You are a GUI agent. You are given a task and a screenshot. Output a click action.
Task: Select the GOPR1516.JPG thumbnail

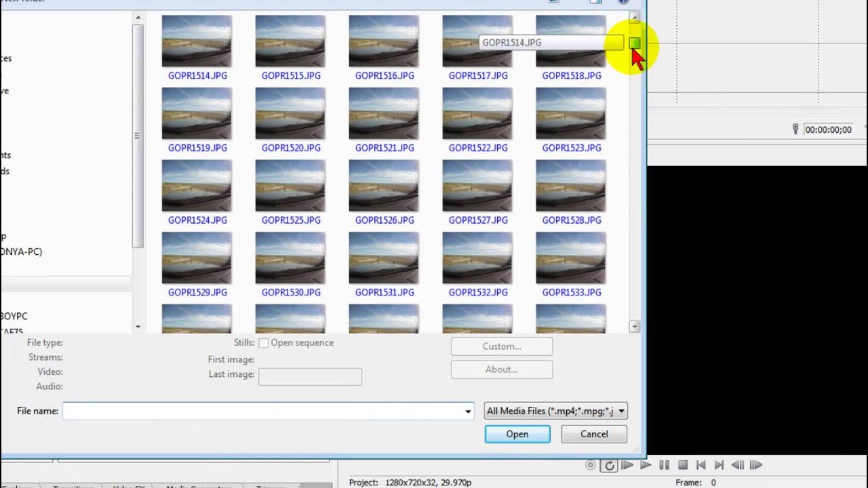click(384, 41)
